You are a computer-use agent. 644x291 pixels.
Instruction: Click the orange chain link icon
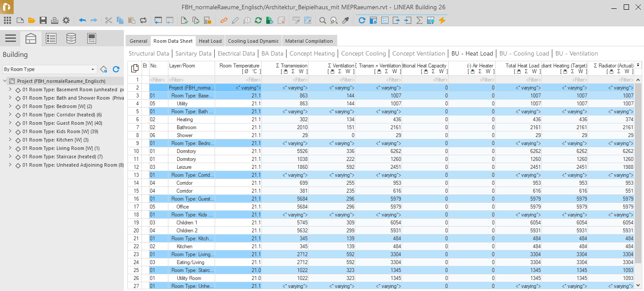tap(224, 20)
